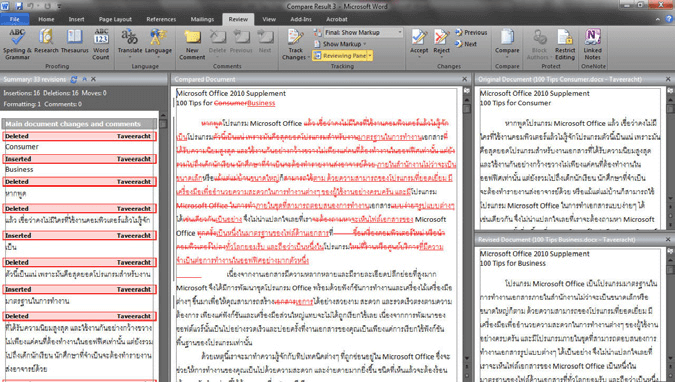Switch to the Home tab
This screenshot has height=382, width=675.
[46, 19]
